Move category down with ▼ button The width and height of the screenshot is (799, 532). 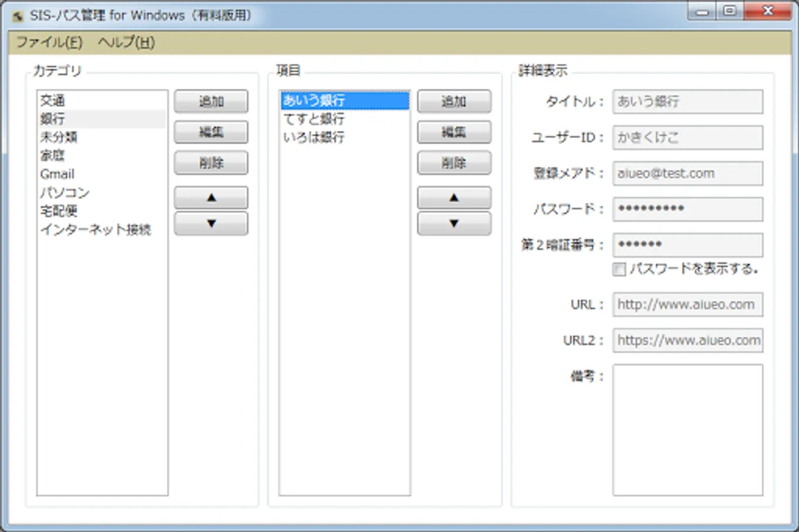[x=211, y=223]
